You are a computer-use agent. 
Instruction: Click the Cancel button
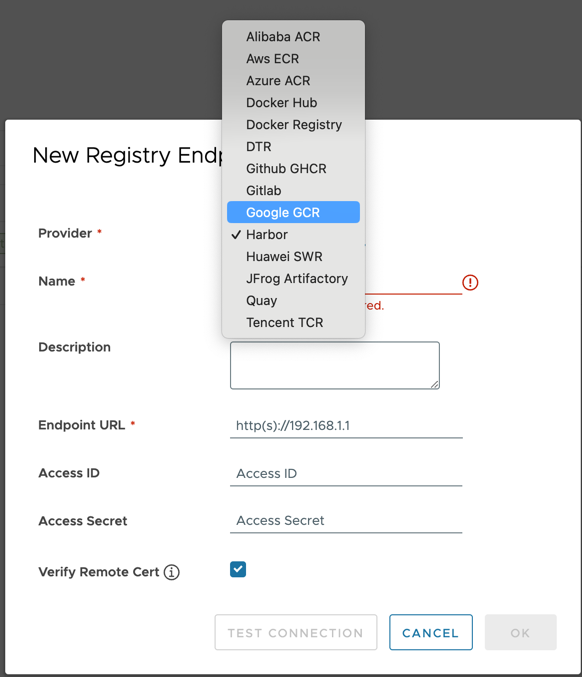[x=430, y=633]
